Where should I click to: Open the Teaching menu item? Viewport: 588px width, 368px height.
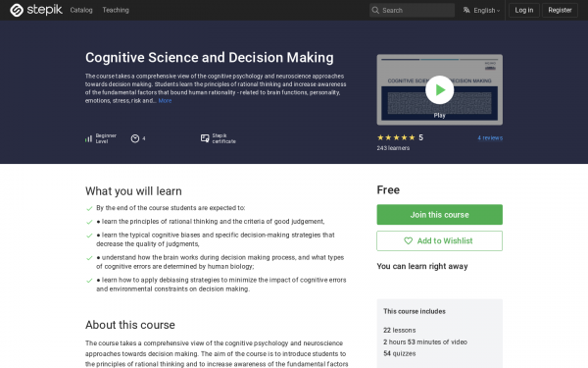pyautogui.click(x=116, y=10)
